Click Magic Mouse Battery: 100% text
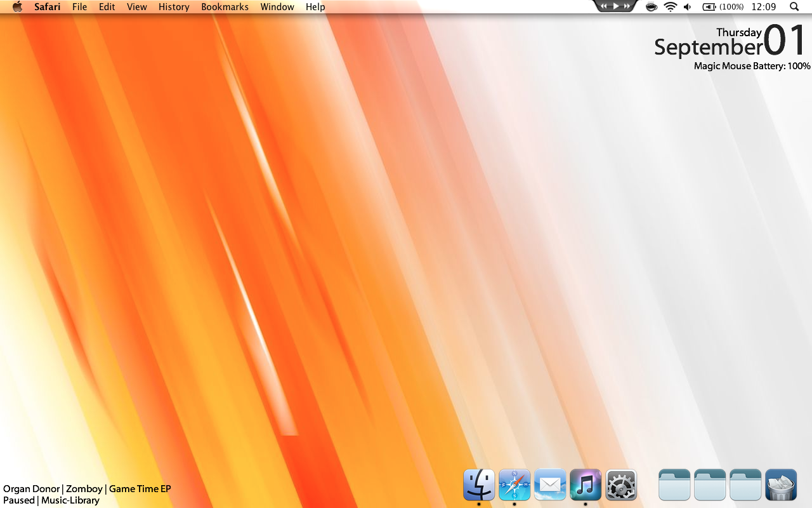The width and height of the screenshot is (812, 508). coord(752,66)
